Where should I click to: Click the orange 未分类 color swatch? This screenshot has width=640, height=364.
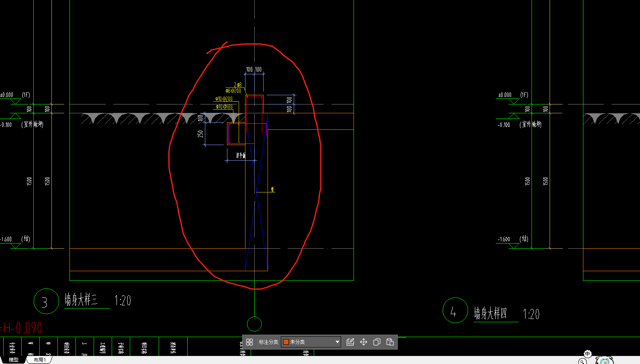click(x=286, y=342)
